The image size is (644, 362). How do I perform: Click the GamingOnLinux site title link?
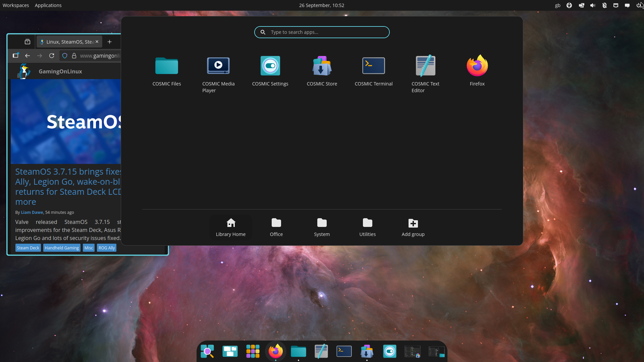tap(60, 71)
